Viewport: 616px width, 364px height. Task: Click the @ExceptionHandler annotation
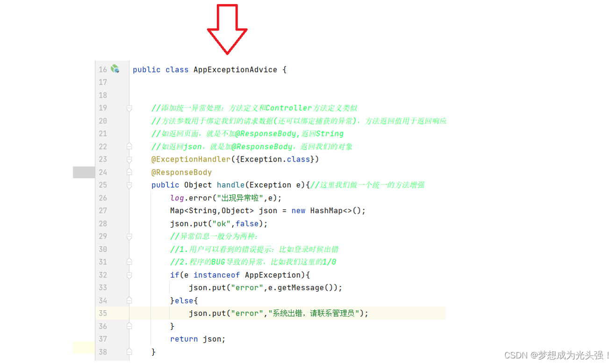[x=191, y=159]
